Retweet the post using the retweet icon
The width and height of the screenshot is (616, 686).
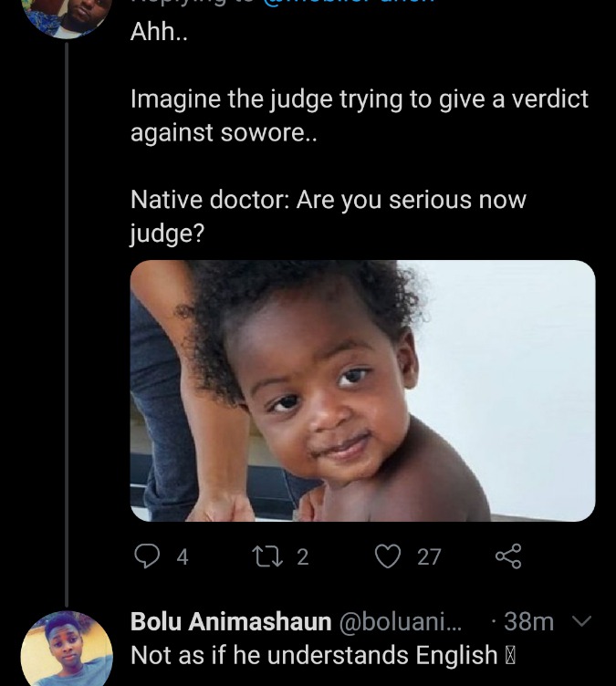coord(267,556)
